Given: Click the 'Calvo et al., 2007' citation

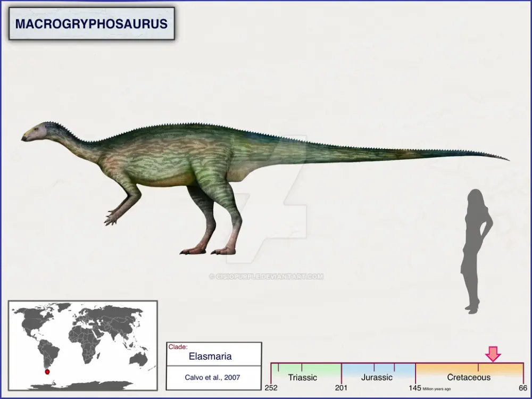Looking at the screenshot, I should click(x=212, y=377).
